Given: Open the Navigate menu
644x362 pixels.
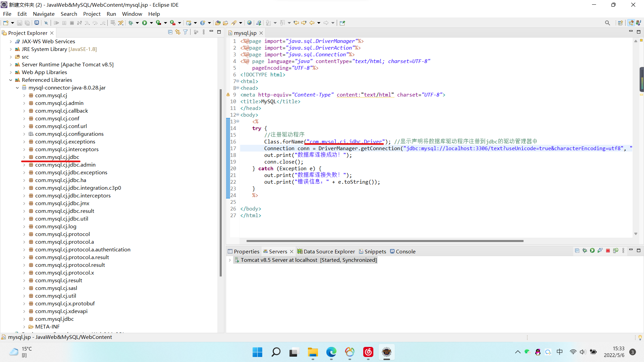Looking at the screenshot, I should (x=44, y=14).
